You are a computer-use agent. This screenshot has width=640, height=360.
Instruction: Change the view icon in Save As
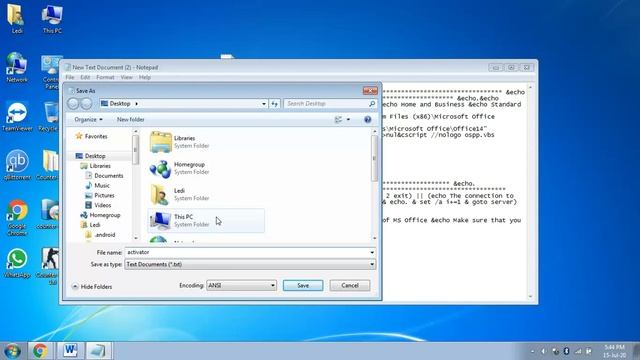coord(338,120)
